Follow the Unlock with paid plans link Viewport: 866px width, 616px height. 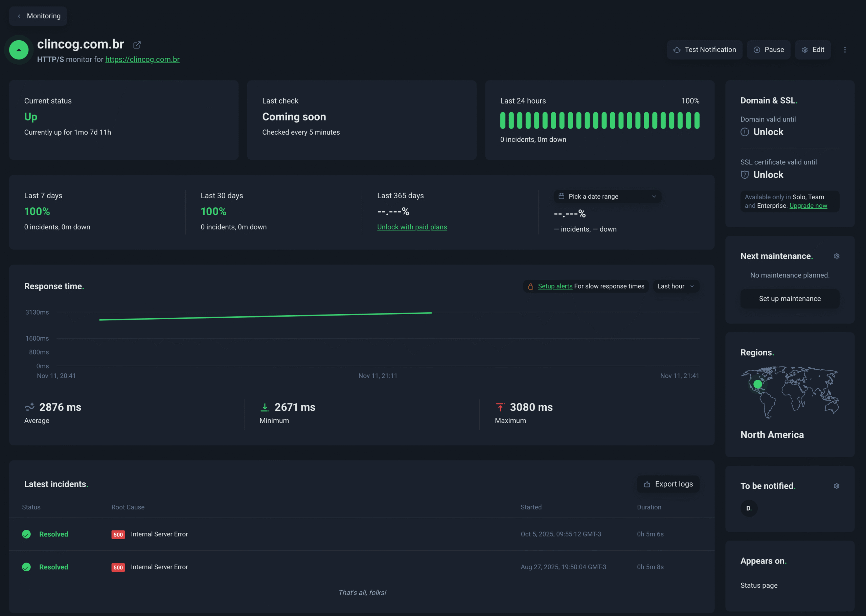(x=412, y=227)
